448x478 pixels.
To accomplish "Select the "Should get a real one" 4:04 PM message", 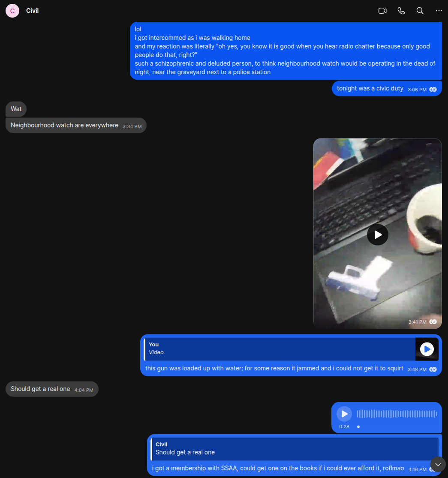I will tap(52, 389).
